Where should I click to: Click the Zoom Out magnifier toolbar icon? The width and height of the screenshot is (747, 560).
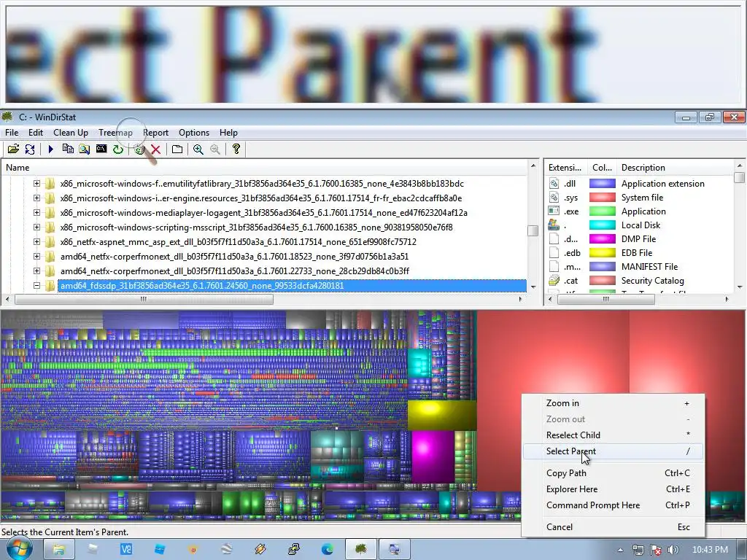215,149
